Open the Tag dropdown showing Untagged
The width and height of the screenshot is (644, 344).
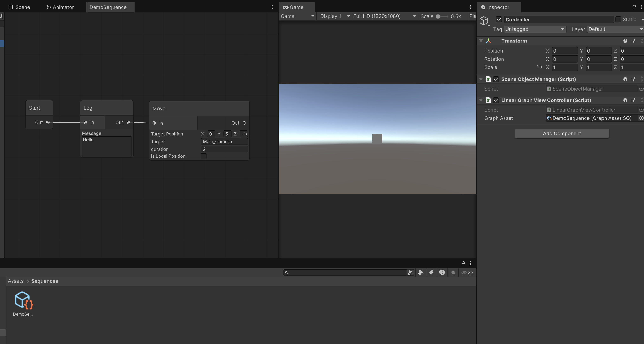[x=535, y=29]
